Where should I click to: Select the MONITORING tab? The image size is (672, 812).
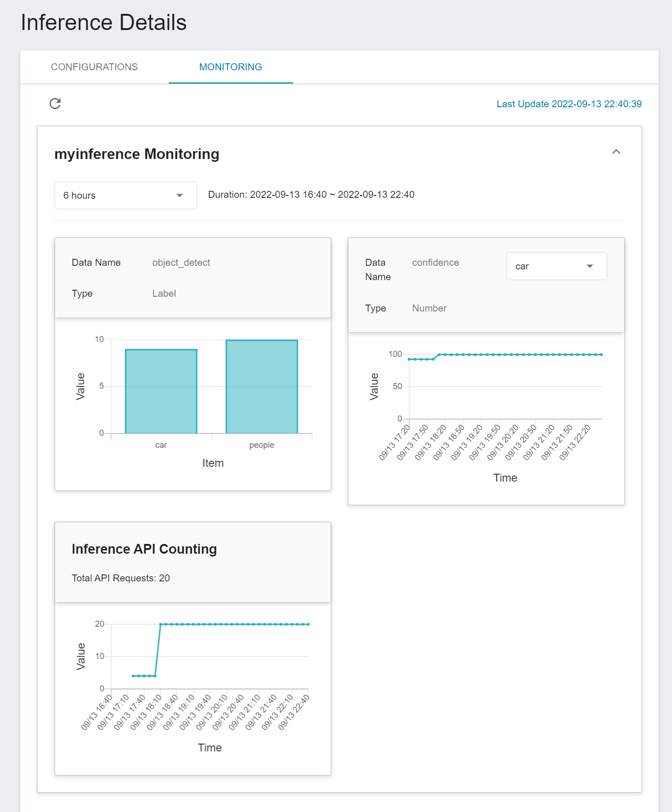point(231,67)
